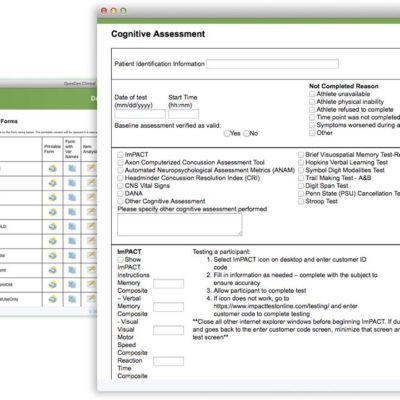Focus the other cognitive assessment text area
This screenshot has height=400, width=400.
click(x=180, y=225)
